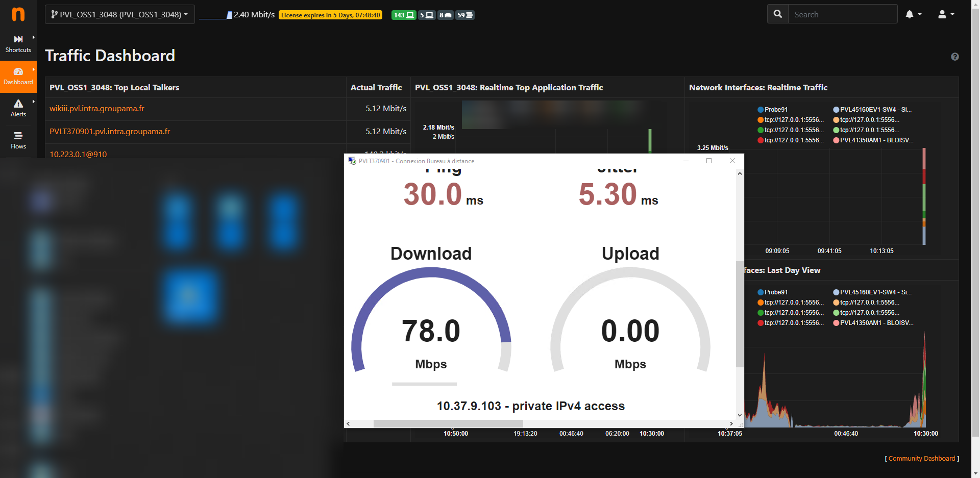
Task: Click the green 143 active devices badge
Action: pyautogui.click(x=403, y=15)
